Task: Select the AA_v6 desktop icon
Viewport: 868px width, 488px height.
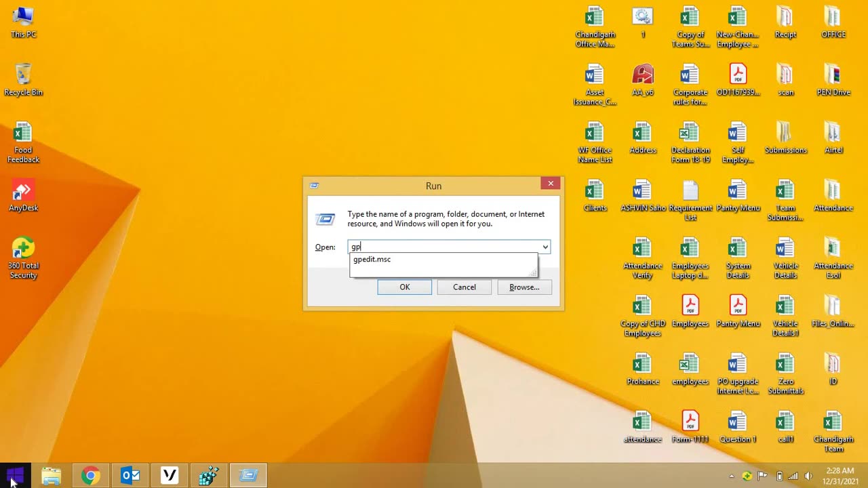Action: point(642,80)
